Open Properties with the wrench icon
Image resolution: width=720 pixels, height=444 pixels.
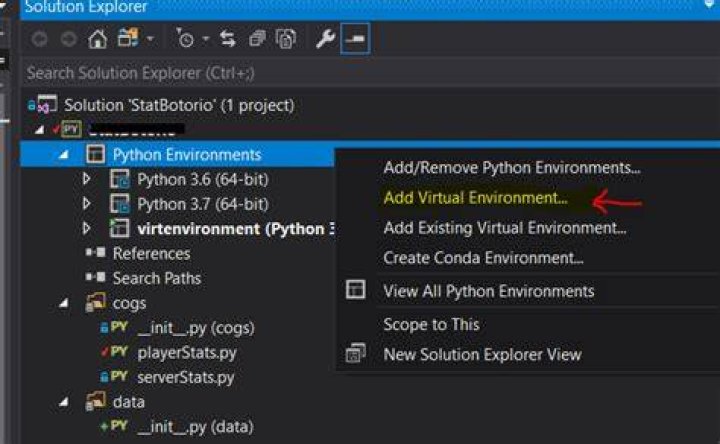325,39
